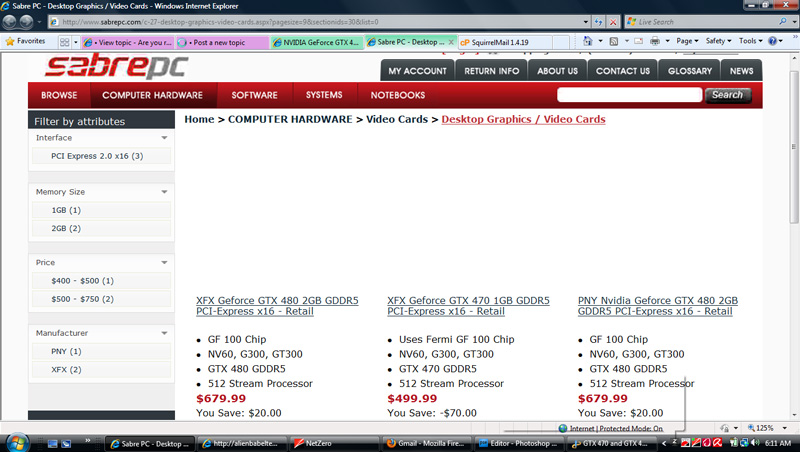Show hidden system tray icons arrow
Image resolution: width=800 pixels, height=452 pixels.
(x=664, y=443)
